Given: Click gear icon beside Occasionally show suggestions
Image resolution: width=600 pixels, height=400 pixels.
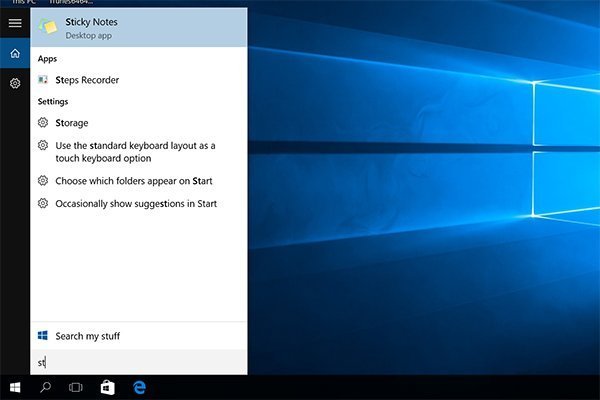Looking at the screenshot, I should click(x=43, y=203).
